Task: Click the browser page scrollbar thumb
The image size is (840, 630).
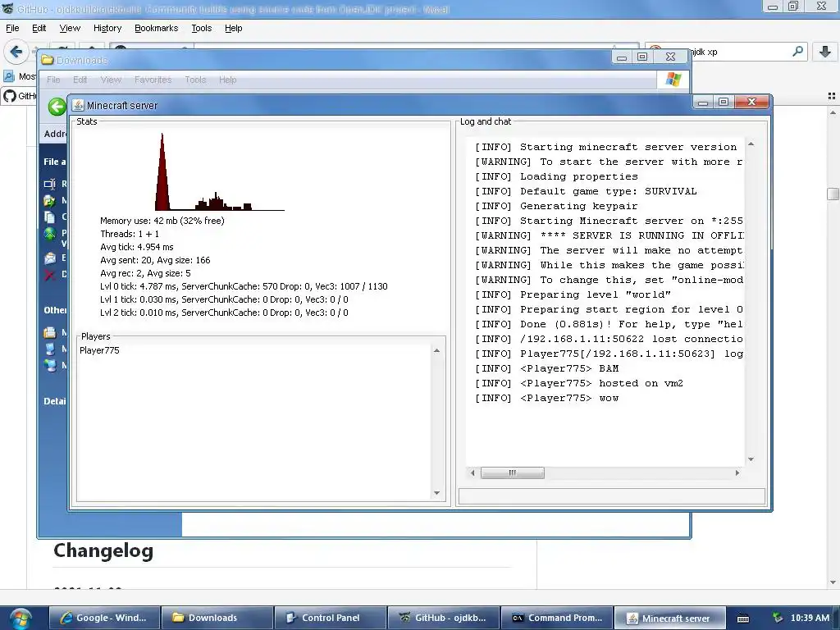Action: [833, 194]
